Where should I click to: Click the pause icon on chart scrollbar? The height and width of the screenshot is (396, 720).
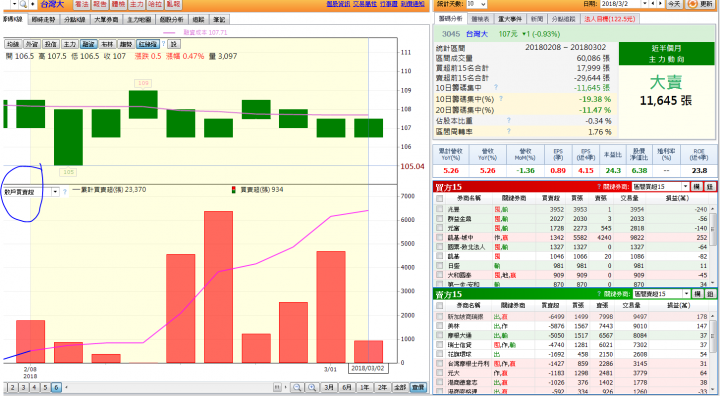[x=277, y=387]
